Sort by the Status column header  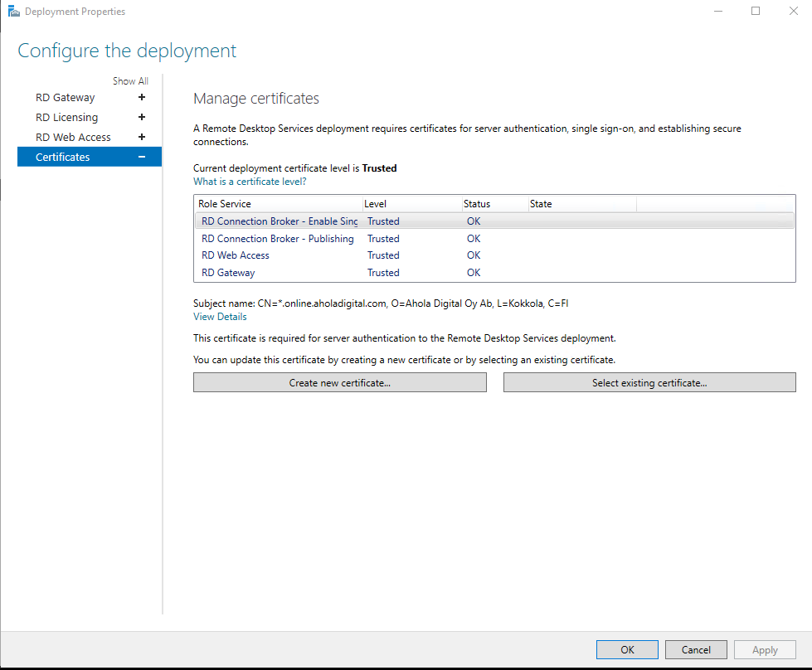click(x=495, y=204)
